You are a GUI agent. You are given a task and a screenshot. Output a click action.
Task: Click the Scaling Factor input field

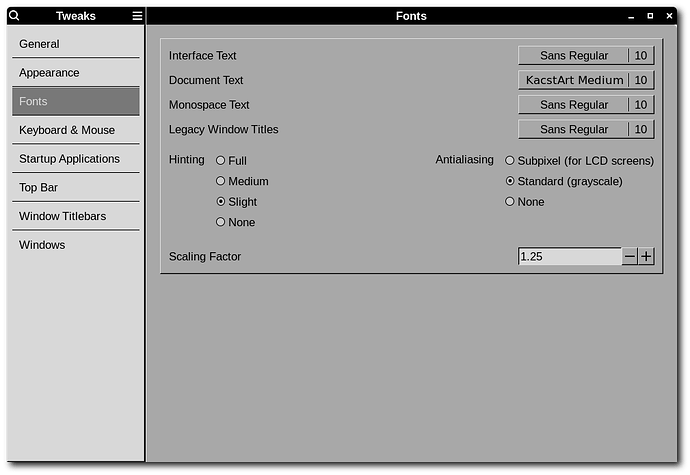569,257
